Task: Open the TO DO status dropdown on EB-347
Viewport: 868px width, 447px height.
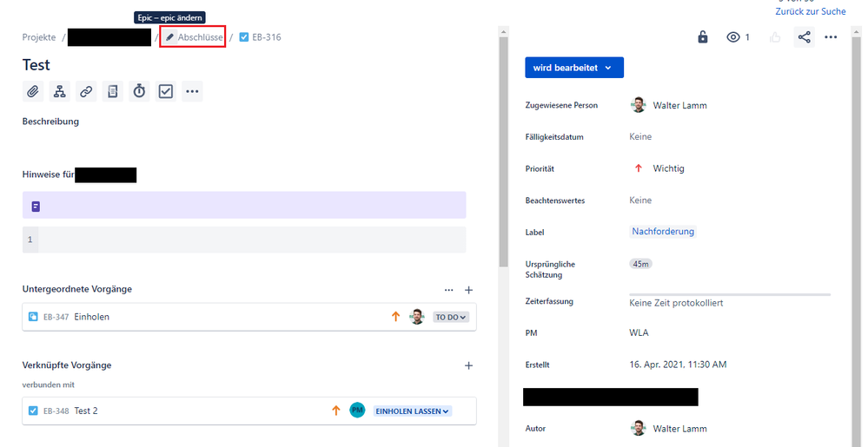Action: 451,317
